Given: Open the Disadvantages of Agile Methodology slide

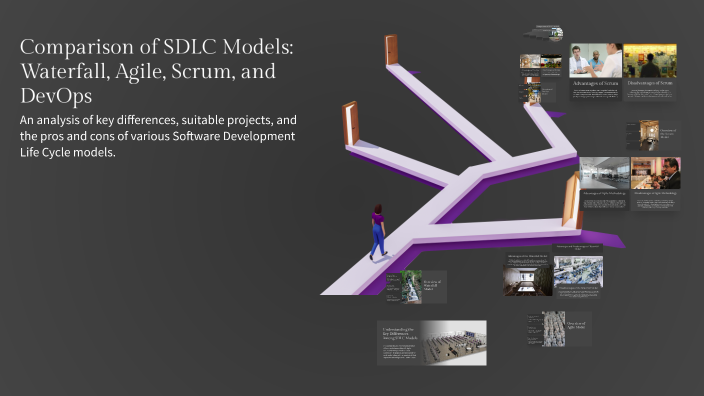Looking at the screenshot, I should pyautogui.click(x=656, y=184).
